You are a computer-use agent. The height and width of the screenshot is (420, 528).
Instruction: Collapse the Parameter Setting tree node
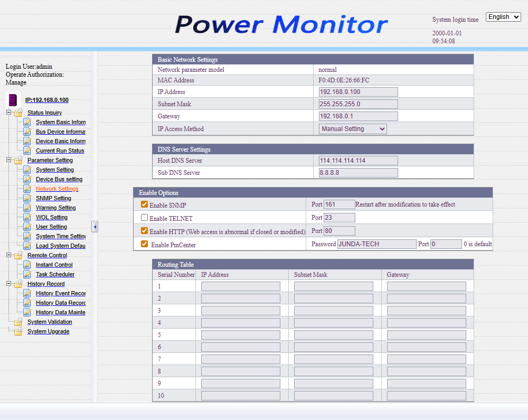[x=8, y=160]
